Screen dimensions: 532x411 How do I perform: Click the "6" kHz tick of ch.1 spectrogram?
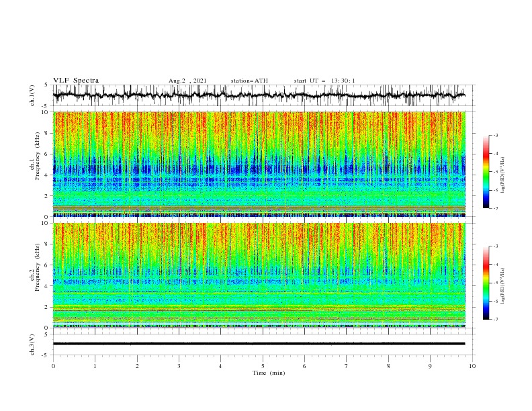click(x=47, y=154)
